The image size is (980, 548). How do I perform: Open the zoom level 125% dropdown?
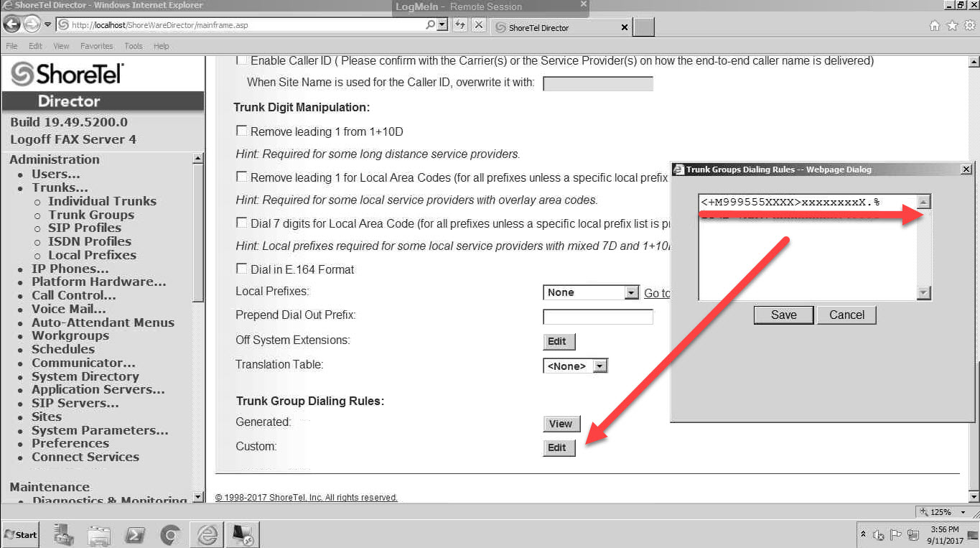pos(963,512)
